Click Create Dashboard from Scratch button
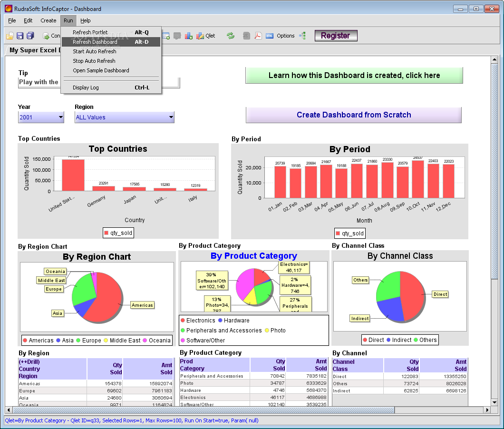The image size is (504, 429). (354, 115)
